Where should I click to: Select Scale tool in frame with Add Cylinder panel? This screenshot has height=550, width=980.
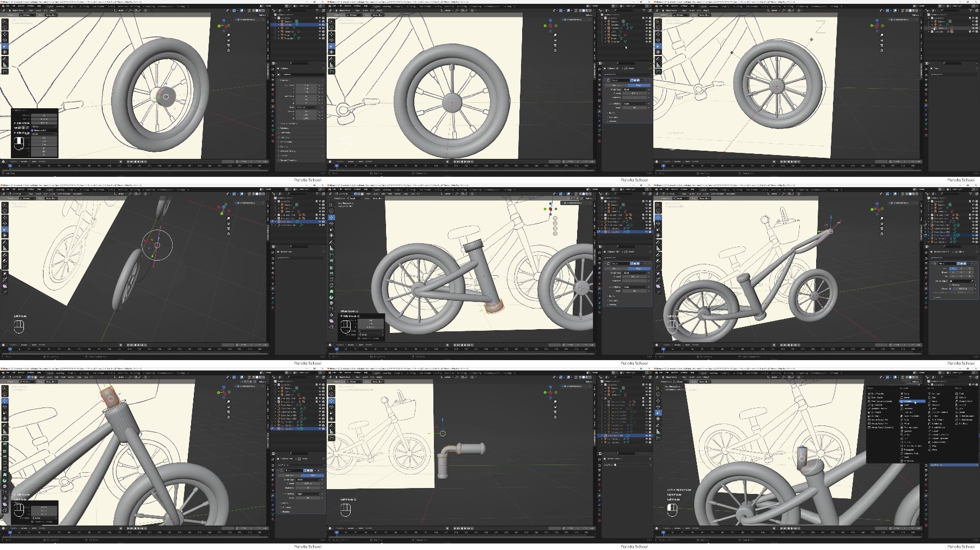pyautogui.click(x=5, y=46)
